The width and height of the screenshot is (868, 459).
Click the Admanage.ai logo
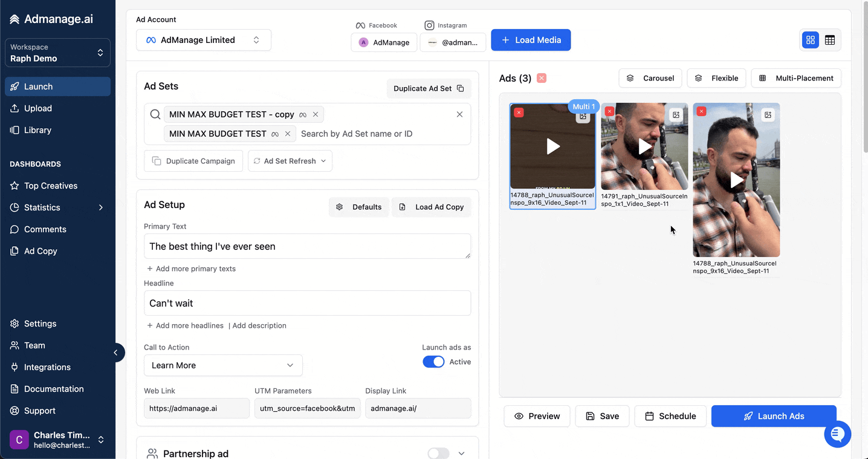pyautogui.click(x=51, y=19)
